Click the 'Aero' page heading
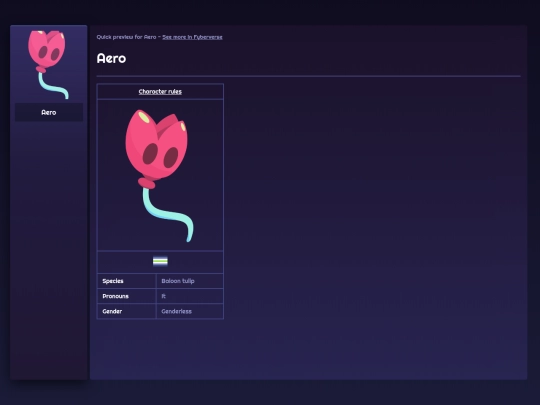The image size is (540, 405). 111,58
